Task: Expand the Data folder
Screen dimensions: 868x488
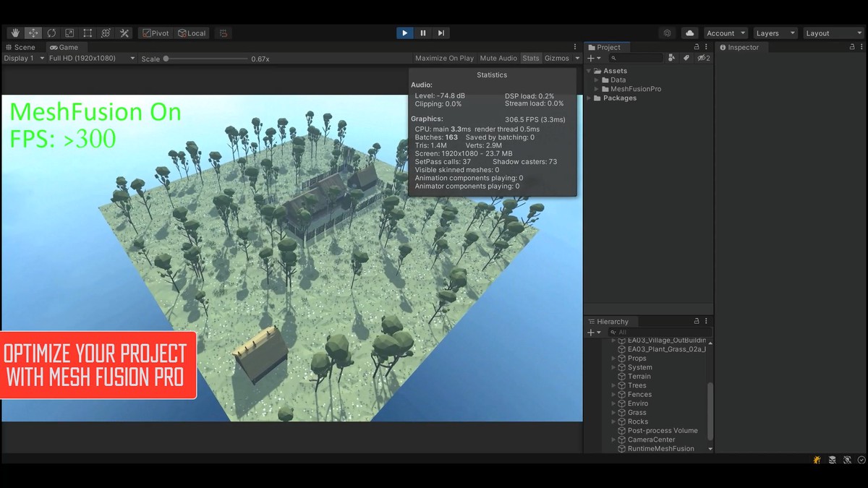Action: (596, 80)
